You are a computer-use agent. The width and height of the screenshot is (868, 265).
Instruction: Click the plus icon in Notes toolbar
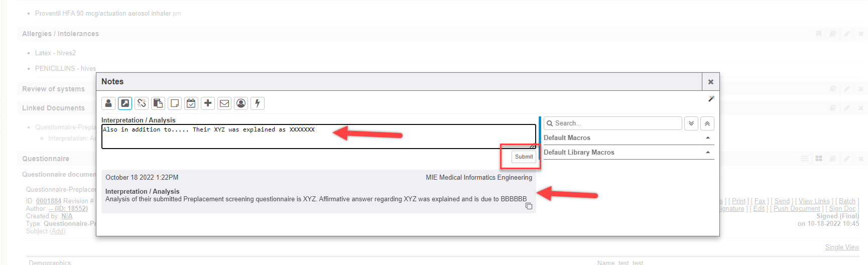pos(208,103)
